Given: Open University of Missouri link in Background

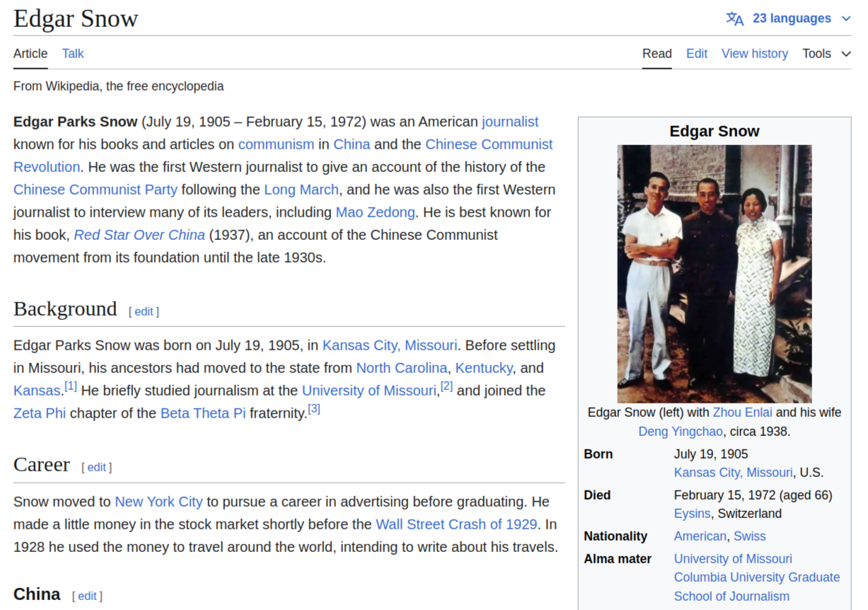Looking at the screenshot, I should (x=369, y=391).
